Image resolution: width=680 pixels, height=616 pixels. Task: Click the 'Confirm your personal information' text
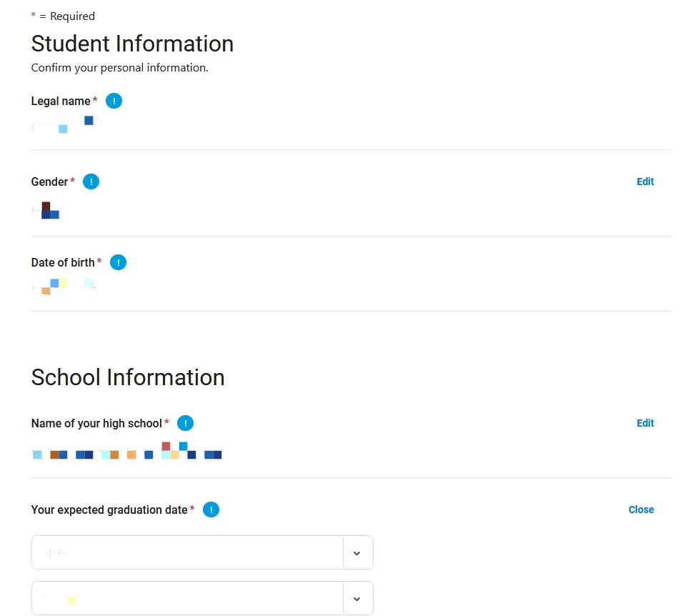click(119, 69)
